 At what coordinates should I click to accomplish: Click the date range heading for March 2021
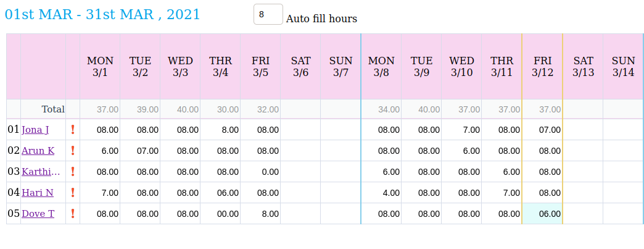tap(102, 14)
